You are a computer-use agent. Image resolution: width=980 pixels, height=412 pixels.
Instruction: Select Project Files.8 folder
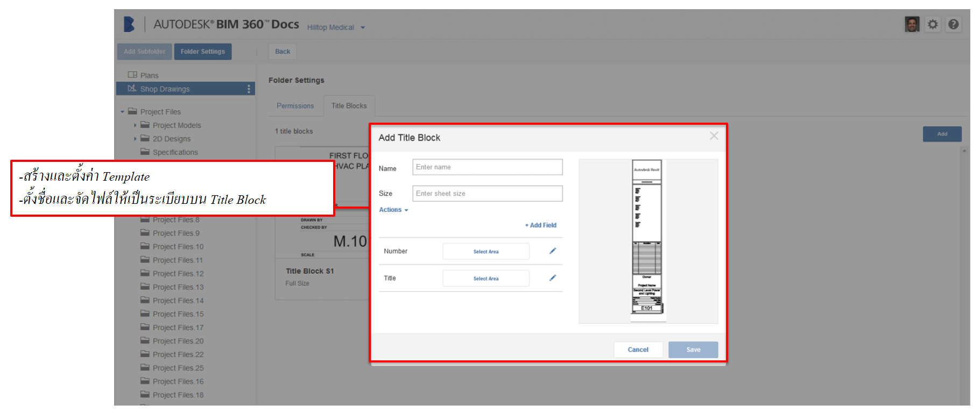pyautogui.click(x=176, y=220)
